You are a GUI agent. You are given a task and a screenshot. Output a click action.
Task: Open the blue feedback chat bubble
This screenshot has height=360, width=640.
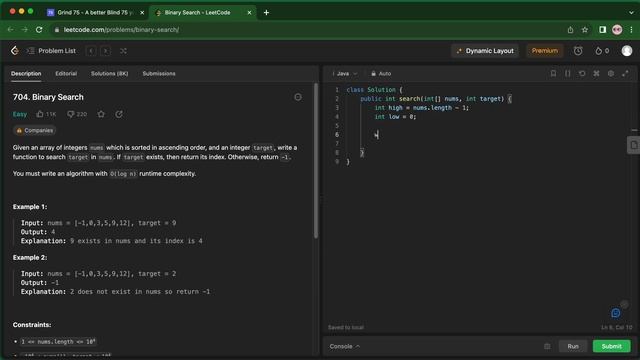point(616,313)
